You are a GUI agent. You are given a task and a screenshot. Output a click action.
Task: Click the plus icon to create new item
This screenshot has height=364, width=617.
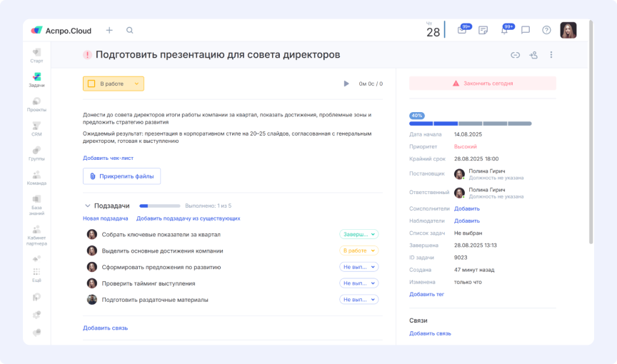(109, 31)
